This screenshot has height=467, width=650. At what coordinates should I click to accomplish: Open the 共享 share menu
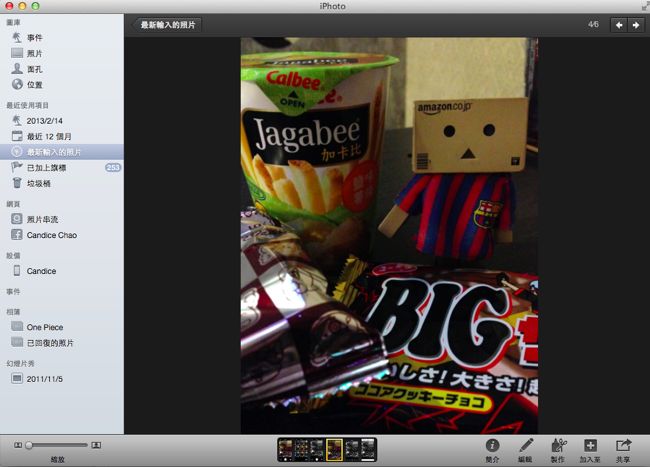tap(623, 450)
